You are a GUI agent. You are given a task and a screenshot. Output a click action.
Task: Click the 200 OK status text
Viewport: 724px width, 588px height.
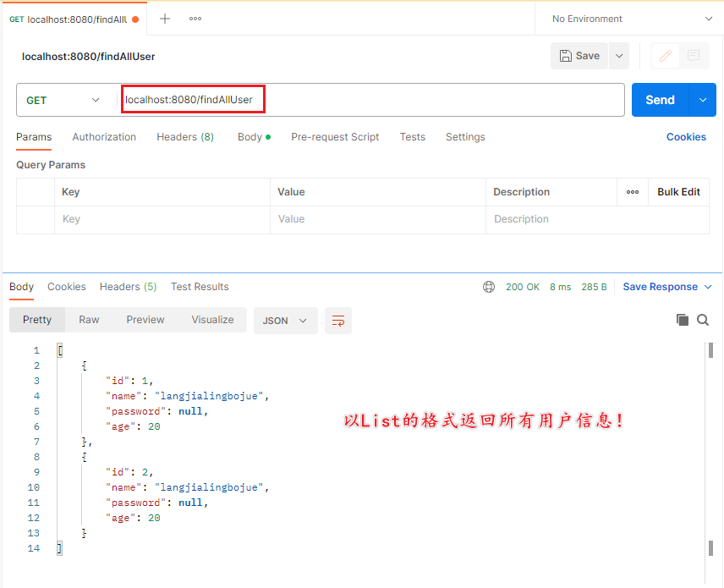522,287
